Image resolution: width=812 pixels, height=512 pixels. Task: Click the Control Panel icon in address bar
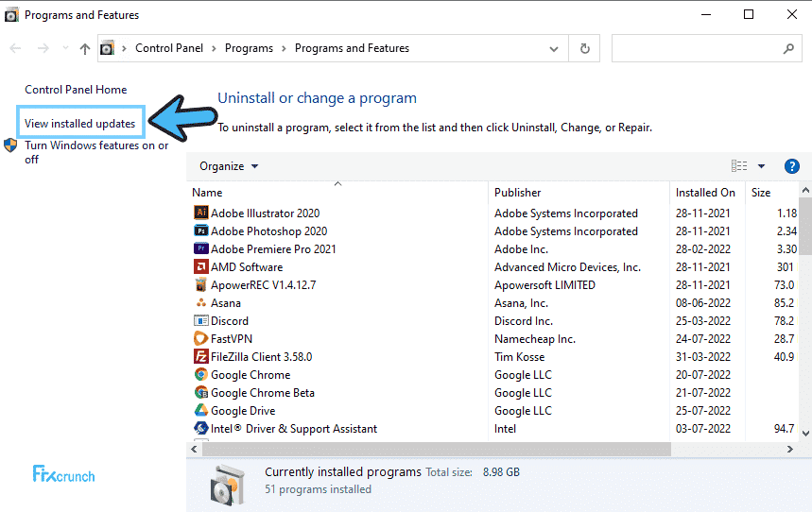(x=107, y=48)
